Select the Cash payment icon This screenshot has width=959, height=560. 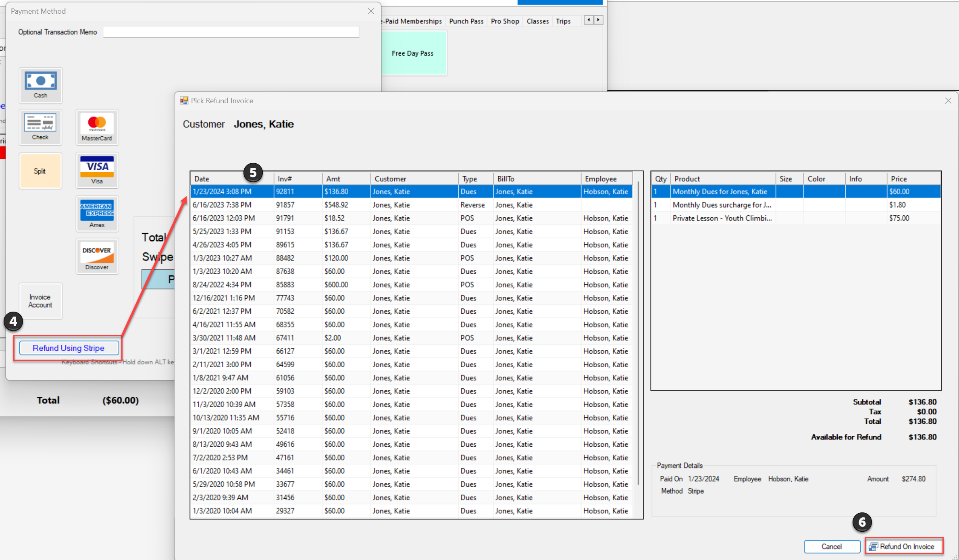40,85
